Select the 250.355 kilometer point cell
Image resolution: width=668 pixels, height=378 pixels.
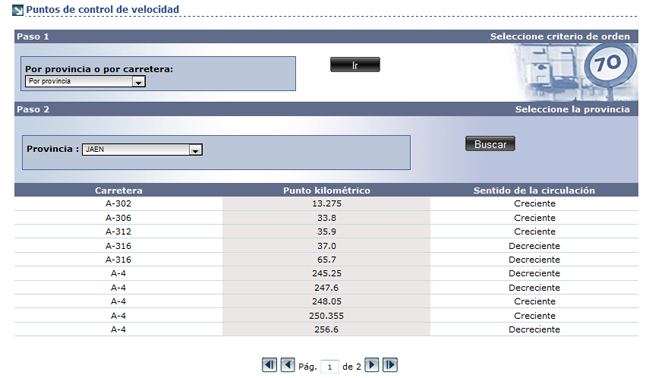326,316
